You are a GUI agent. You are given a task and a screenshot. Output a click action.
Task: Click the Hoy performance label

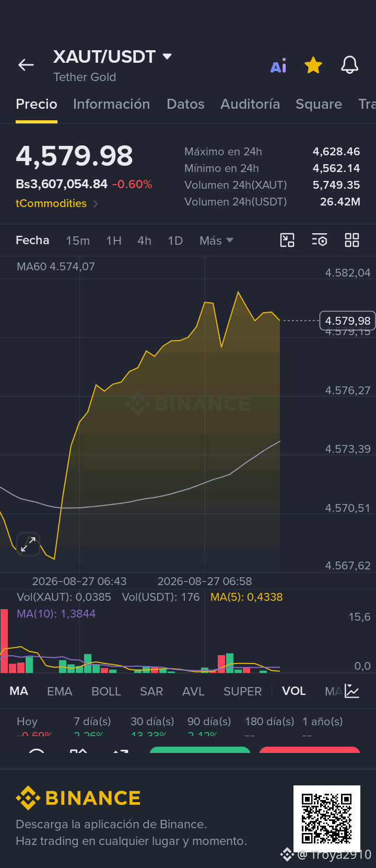tap(27, 722)
